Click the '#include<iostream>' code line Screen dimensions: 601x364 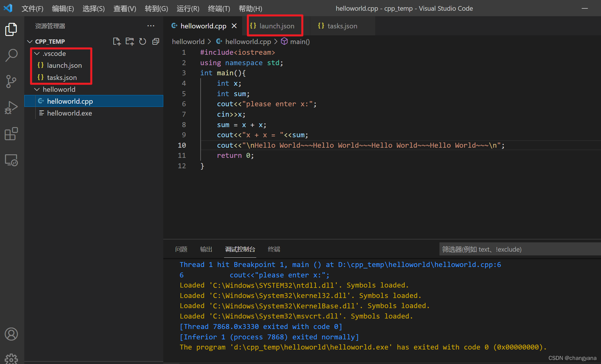237,52
